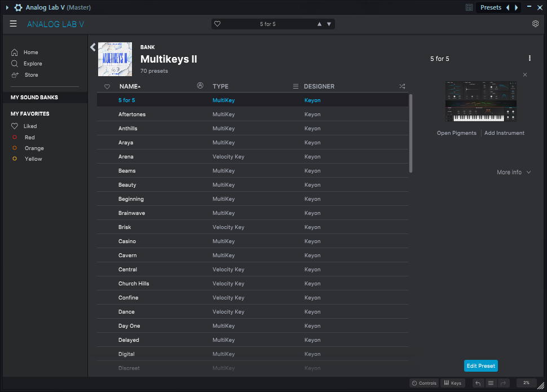Select the Day One preset

coord(253,325)
